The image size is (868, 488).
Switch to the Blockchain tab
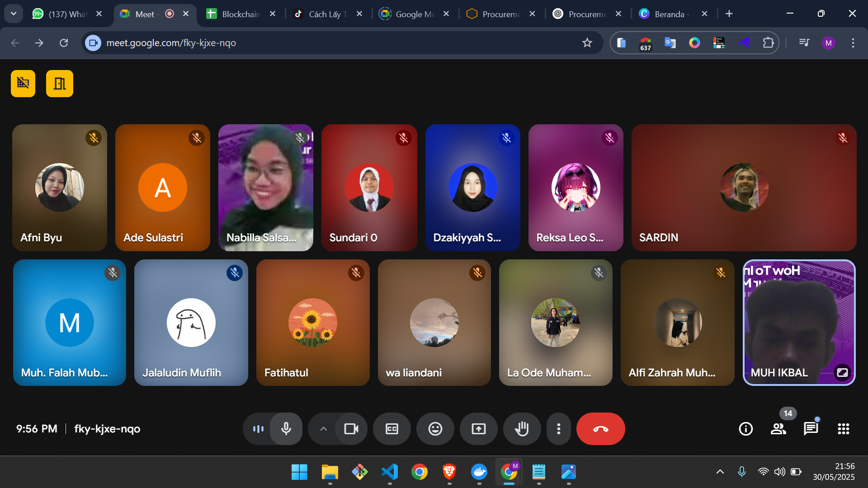(240, 14)
